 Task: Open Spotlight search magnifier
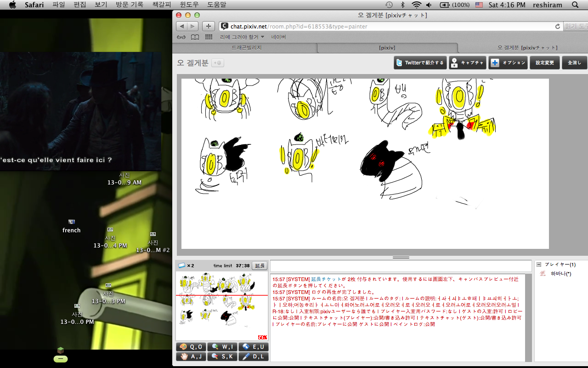click(575, 5)
